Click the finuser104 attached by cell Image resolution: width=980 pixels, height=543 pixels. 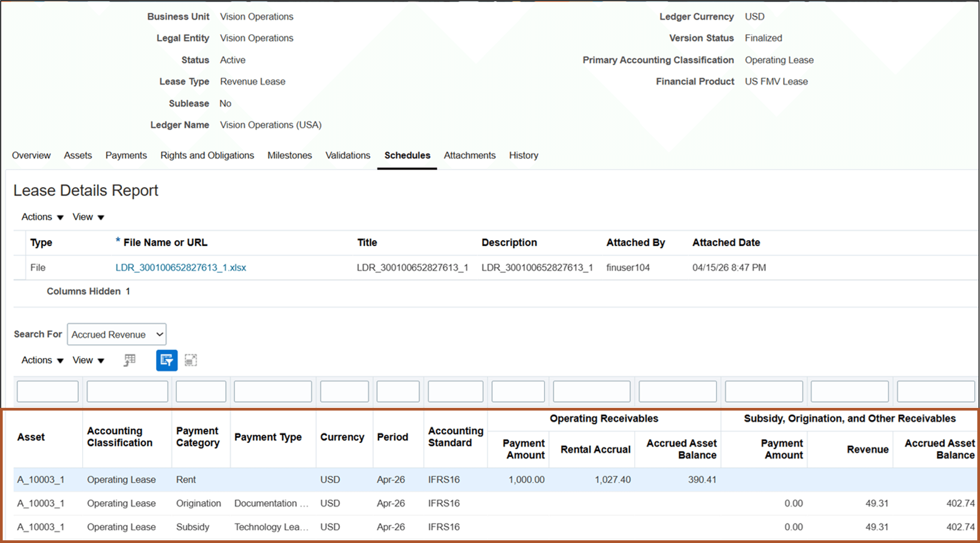(x=628, y=268)
